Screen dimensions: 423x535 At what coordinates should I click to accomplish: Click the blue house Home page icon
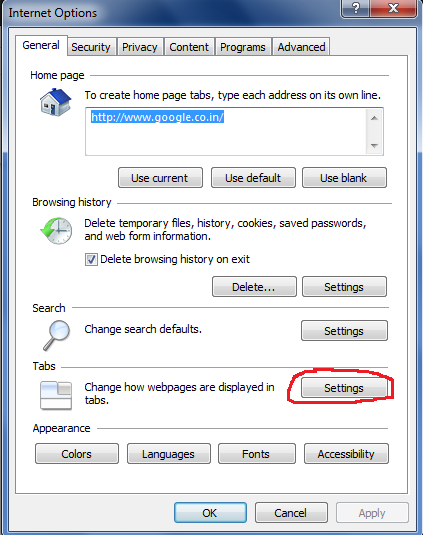tap(56, 102)
